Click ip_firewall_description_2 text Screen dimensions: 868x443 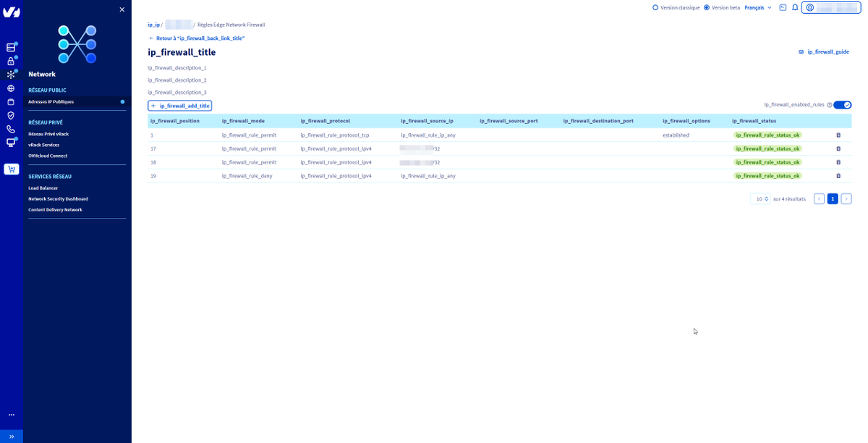coord(177,80)
